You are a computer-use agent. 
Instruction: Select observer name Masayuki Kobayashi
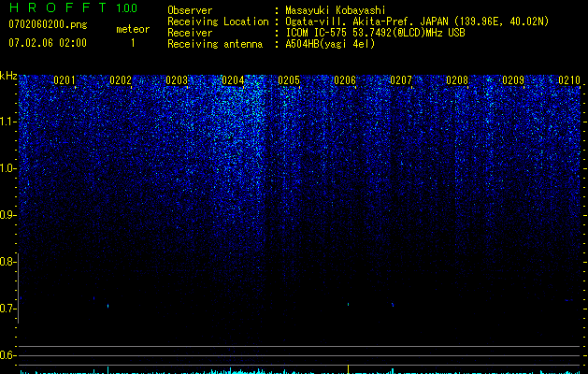[x=335, y=10]
